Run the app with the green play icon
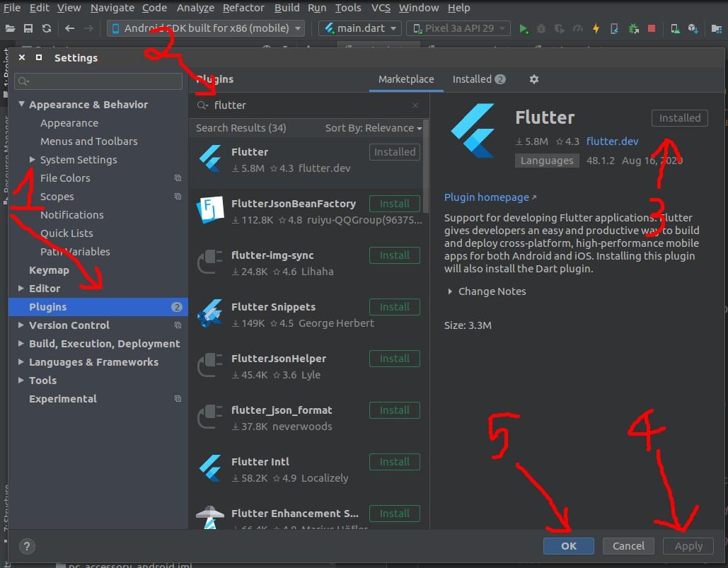This screenshot has height=568, width=728. click(524, 29)
